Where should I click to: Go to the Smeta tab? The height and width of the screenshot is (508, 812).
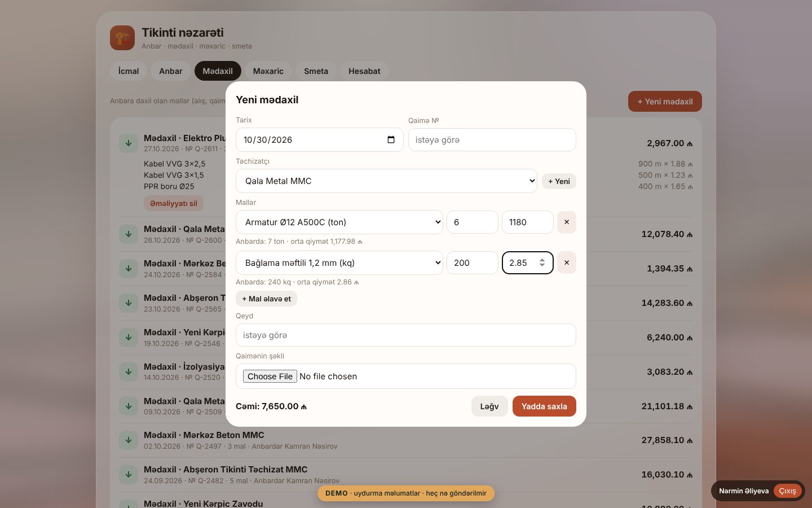point(316,71)
